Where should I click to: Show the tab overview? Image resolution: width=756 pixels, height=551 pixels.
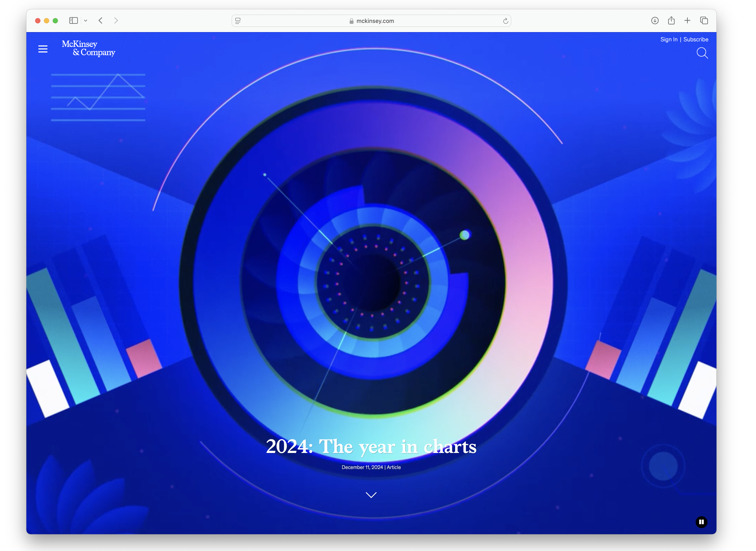pyautogui.click(x=704, y=20)
